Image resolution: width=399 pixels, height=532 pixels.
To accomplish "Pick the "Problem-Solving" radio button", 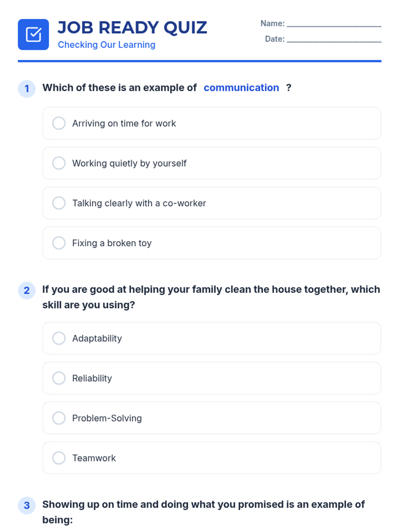I will pos(59,418).
